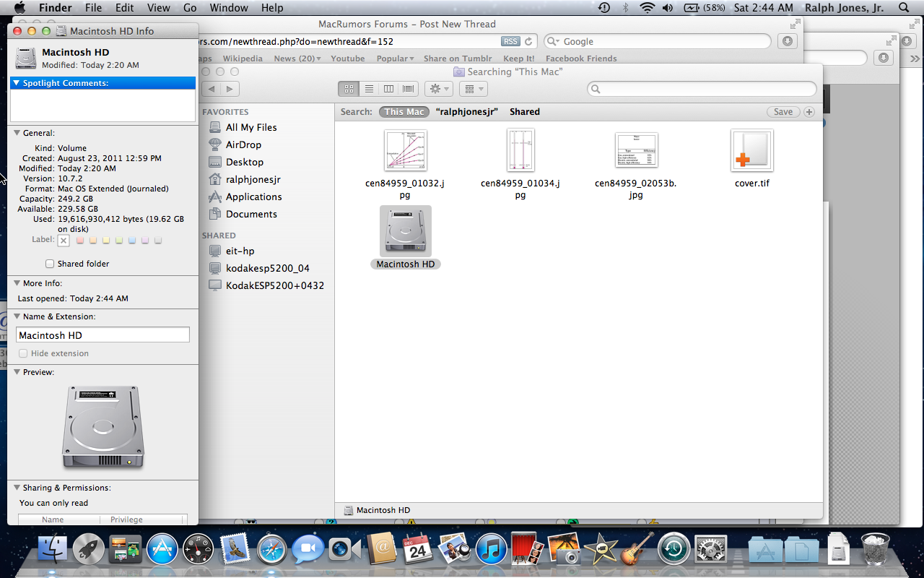Launch the App Store from the Dock
924x578 pixels.
coord(162,550)
